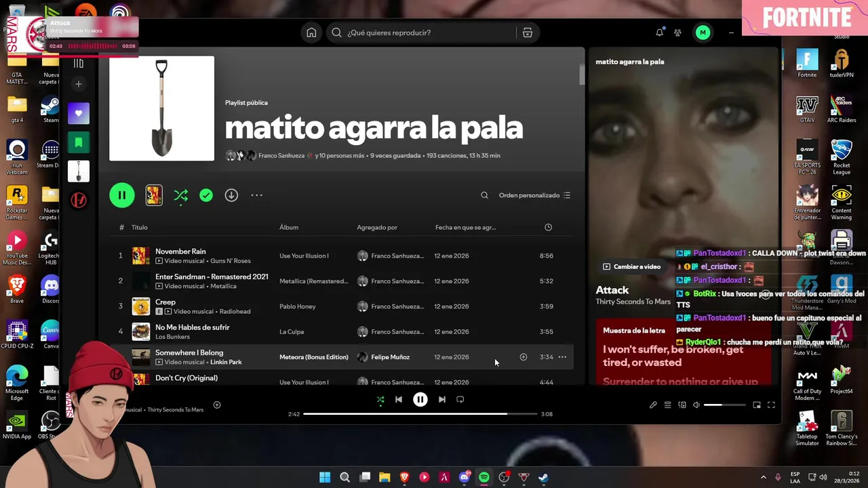Toggle playlist shuffle in the action bar
This screenshot has height=488, width=868.
pyautogui.click(x=180, y=195)
